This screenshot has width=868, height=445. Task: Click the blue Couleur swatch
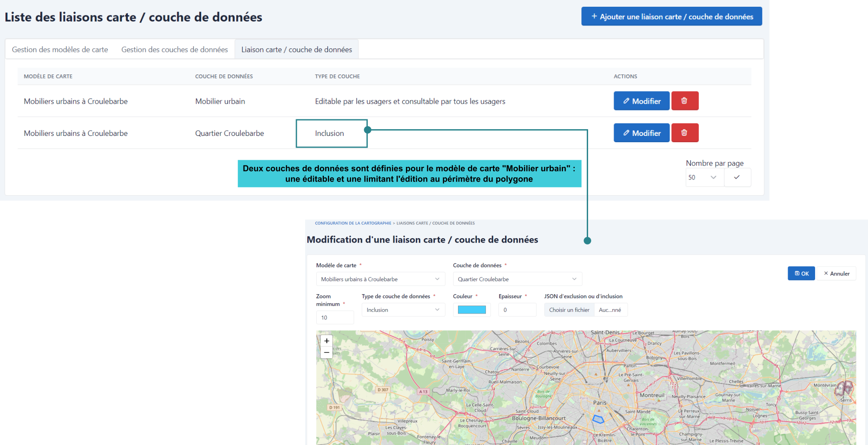tap(471, 310)
